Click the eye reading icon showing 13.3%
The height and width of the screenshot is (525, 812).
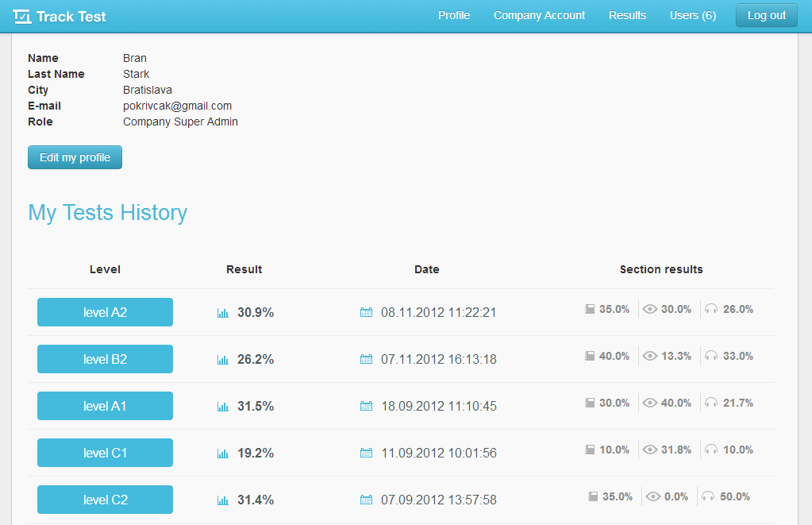pyautogui.click(x=651, y=356)
